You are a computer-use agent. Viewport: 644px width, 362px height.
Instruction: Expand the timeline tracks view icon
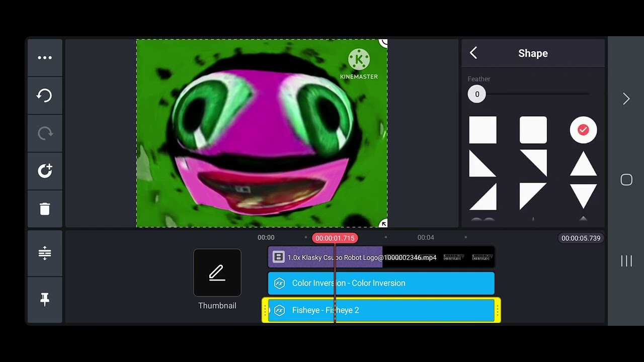click(x=45, y=253)
